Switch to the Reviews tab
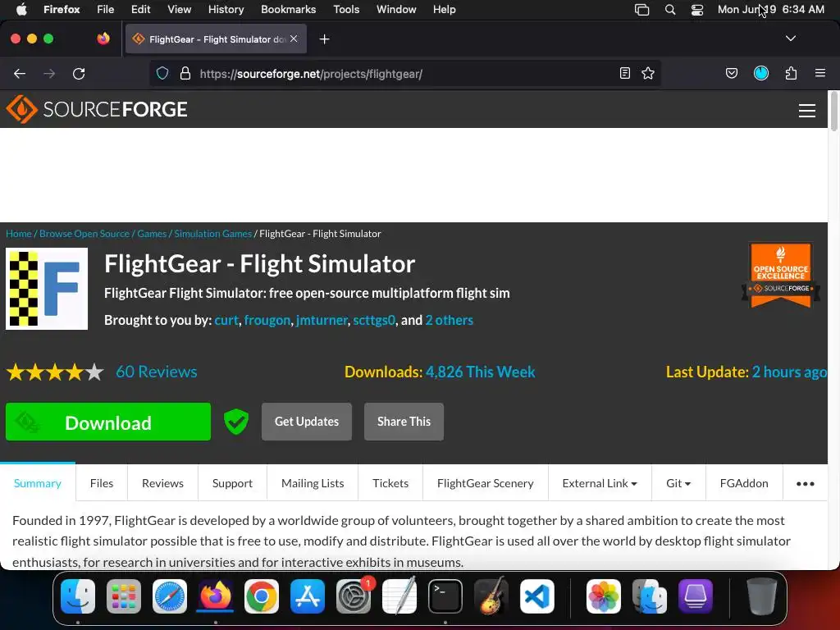 point(163,483)
